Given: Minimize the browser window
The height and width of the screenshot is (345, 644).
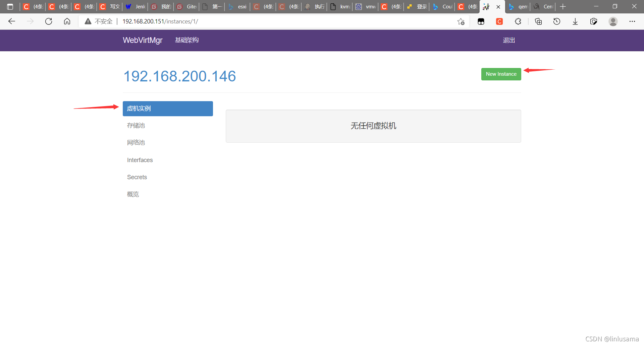Looking at the screenshot, I should coord(596,6).
